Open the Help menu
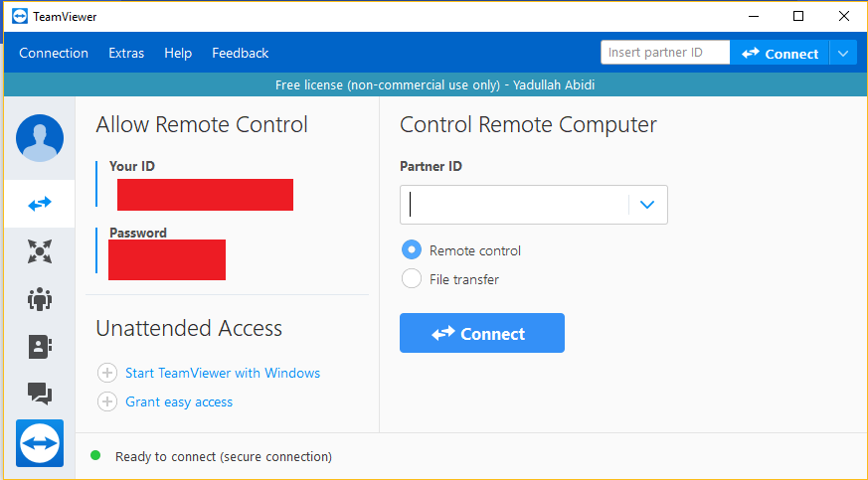 (178, 53)
